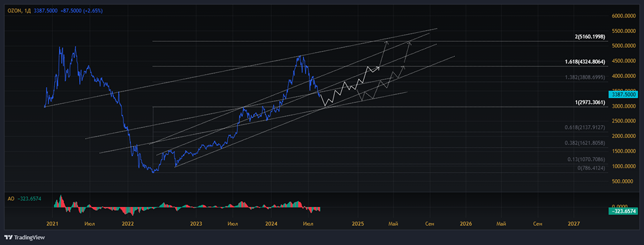Viewport: 644px width, 245px height.
Task: Select the 1.618(4324.8064) Fibonacci level label
Action: [585, 61]
